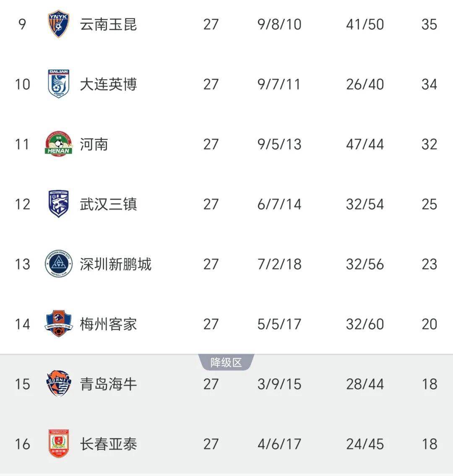
Task: Click the 武汉三镇 team name
Action: coord(109,204)
